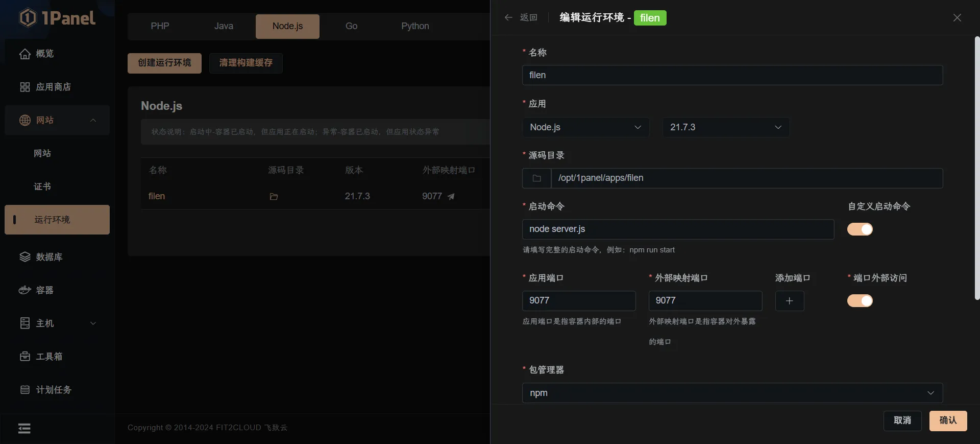Click the 源码目录 path field
The width and height of the screenshot is (980, 444).
pos(747,178)
